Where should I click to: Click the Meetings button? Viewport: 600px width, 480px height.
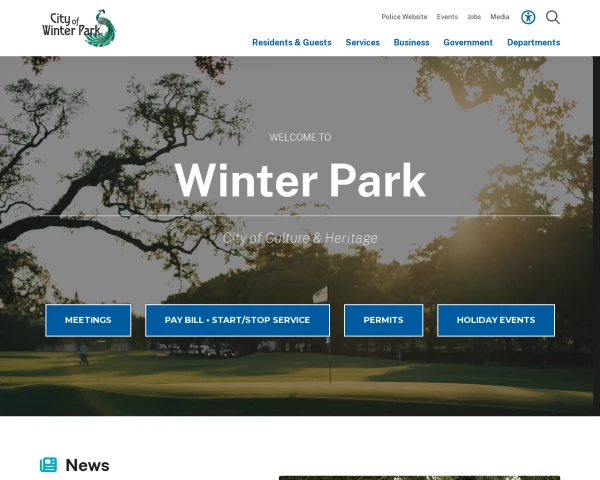88,320
